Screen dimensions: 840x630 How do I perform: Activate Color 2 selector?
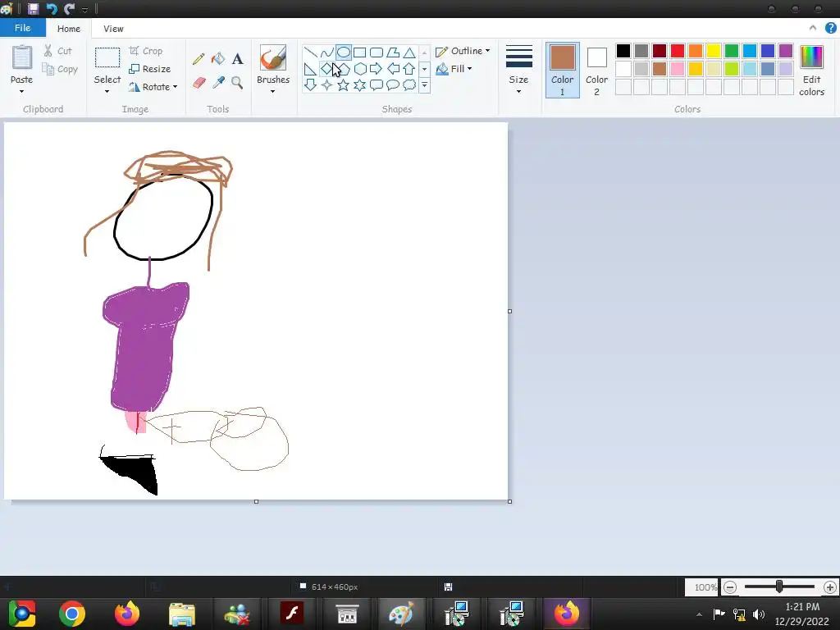pos(596,71)
